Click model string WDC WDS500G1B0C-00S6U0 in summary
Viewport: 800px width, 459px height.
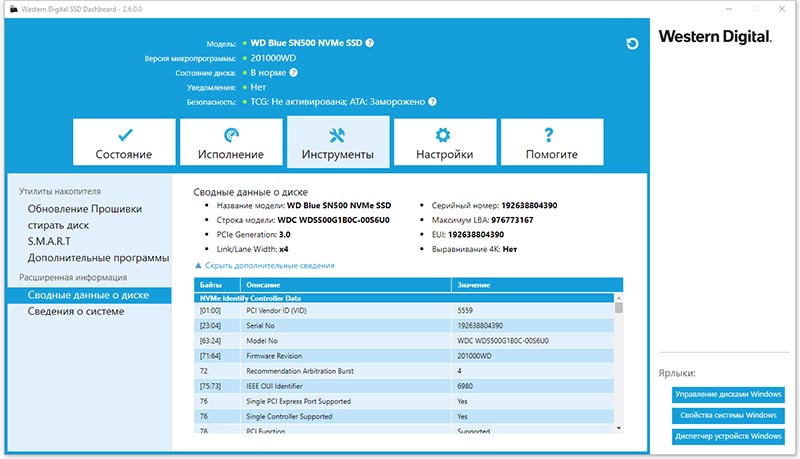click(333, 220)
